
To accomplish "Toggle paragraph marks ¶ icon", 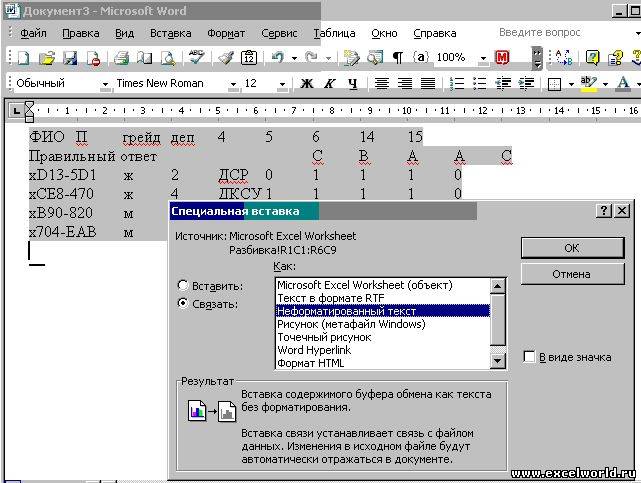I will [398, 58].
